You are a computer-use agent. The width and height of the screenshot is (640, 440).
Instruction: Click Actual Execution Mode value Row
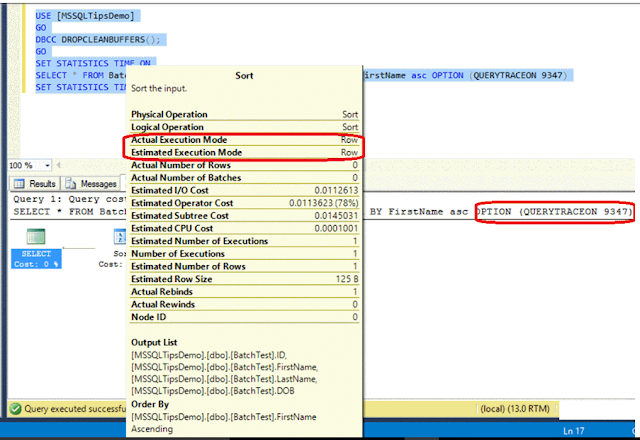tap(349, 140)
